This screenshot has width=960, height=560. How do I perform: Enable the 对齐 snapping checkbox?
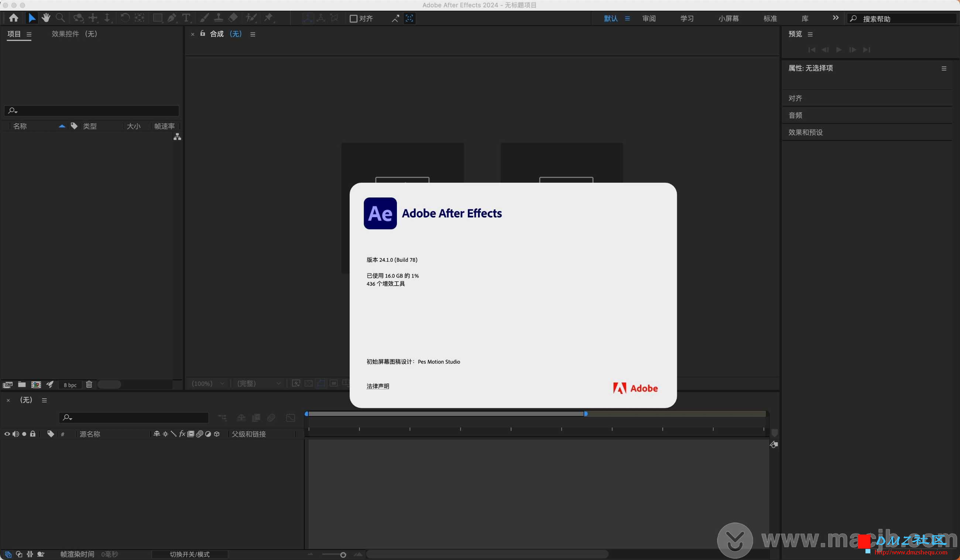353,19
